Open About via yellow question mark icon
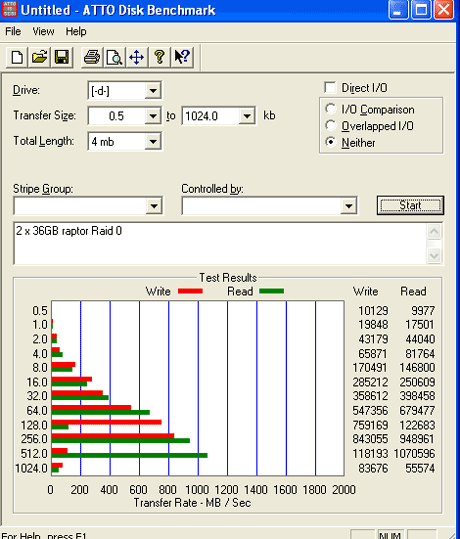Image resolution: width=460 pixels, height=539 pixels. 159,57
